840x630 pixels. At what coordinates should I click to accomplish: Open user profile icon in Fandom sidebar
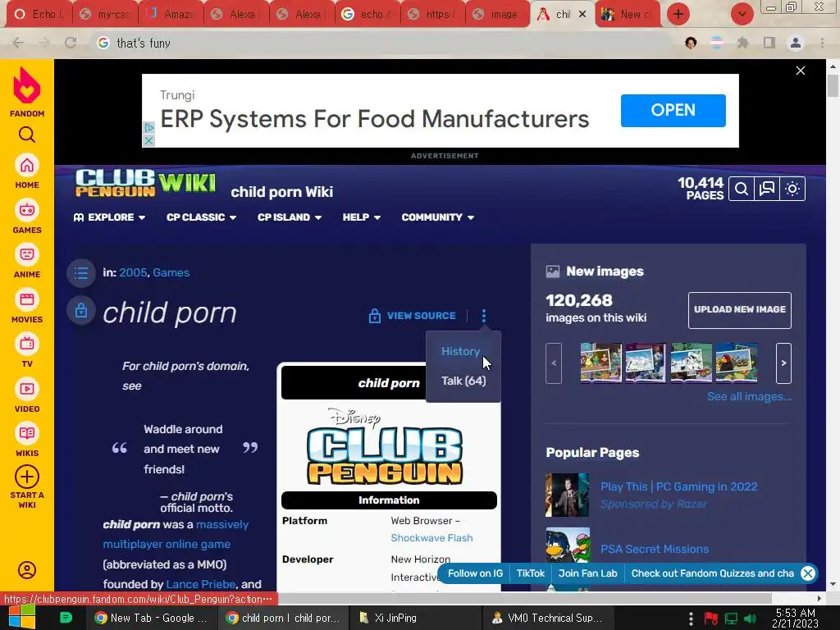click(27, 570)
